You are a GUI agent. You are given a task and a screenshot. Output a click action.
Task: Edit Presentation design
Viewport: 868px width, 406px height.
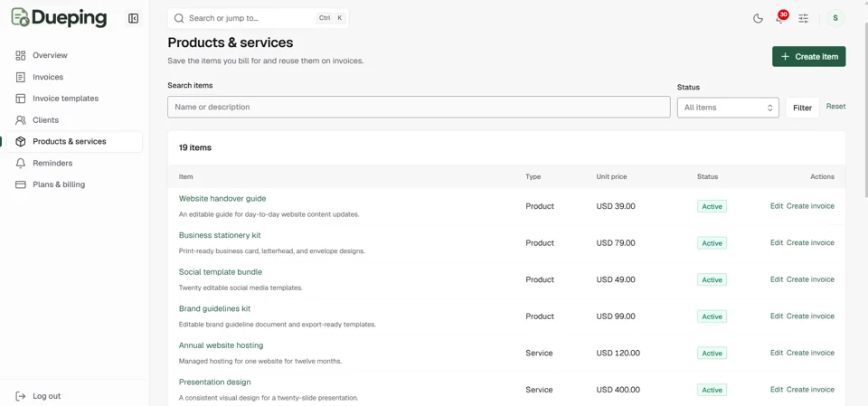pyautogui.click(x=777, y=390)
